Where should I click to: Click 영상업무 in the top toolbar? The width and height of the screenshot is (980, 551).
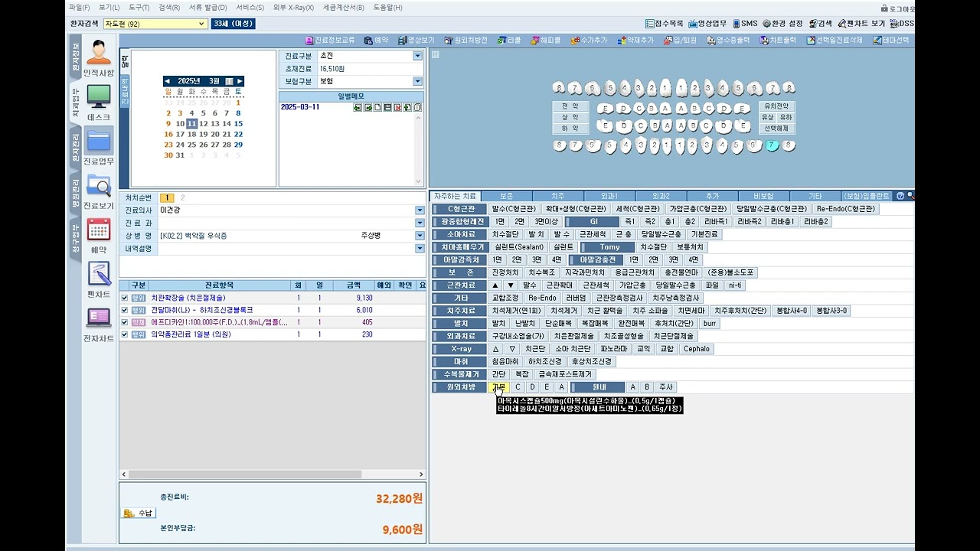tap(707, 24)
